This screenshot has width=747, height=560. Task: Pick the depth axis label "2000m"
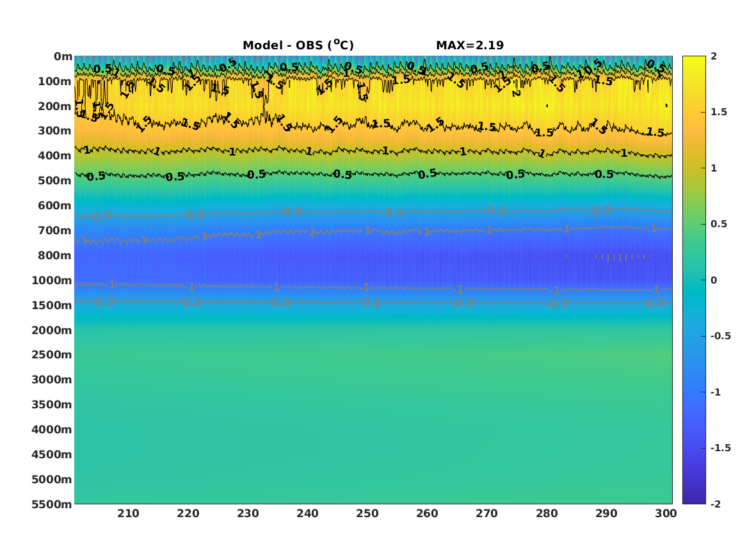coord(52,330)
